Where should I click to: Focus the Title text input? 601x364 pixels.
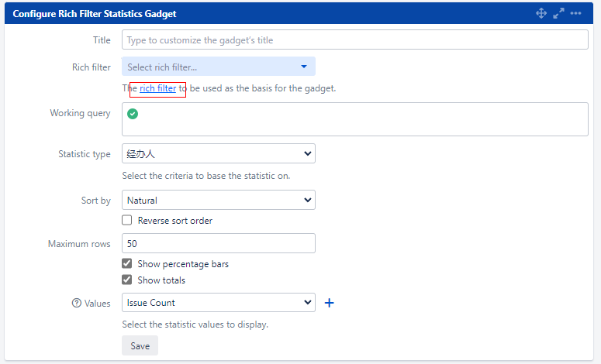coord(354,40)
